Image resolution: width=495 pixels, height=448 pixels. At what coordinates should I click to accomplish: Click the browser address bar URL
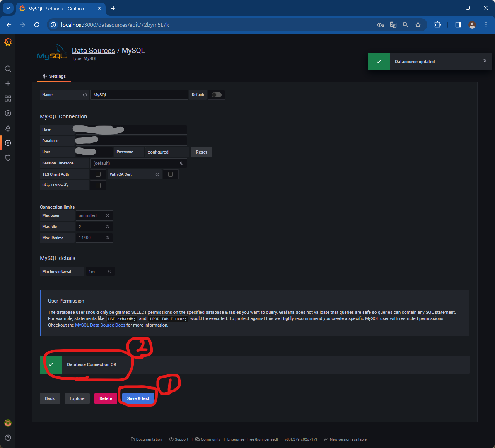tap(115, 25)
